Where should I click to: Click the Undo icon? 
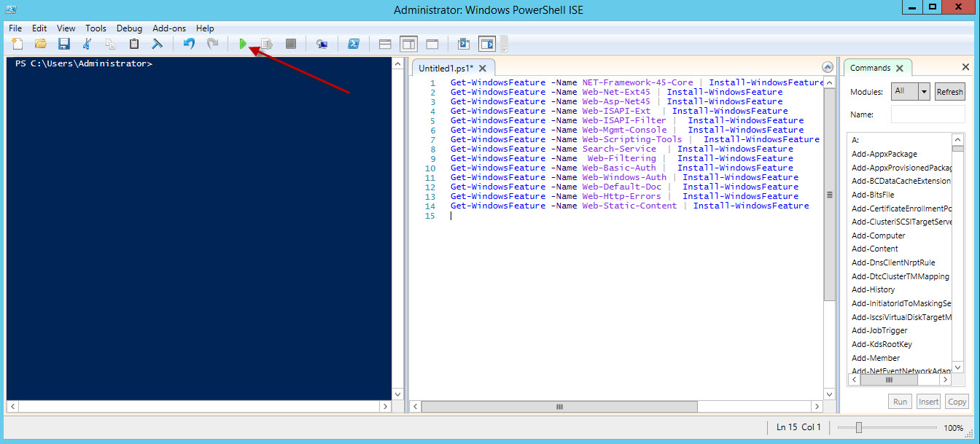(187, 44)
